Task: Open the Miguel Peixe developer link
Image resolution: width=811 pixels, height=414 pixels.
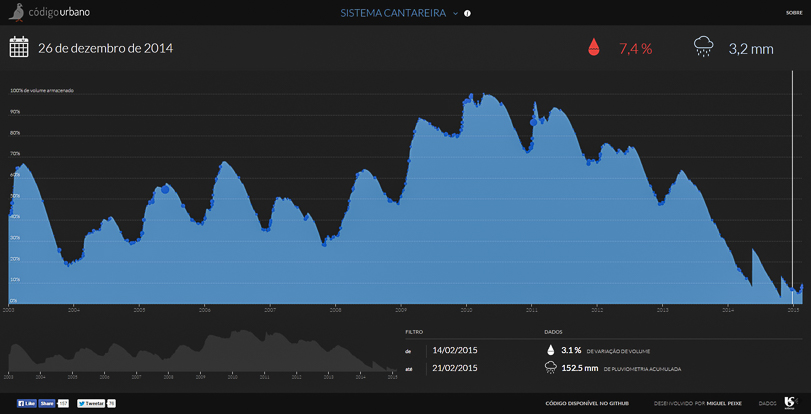Action: 724,403
